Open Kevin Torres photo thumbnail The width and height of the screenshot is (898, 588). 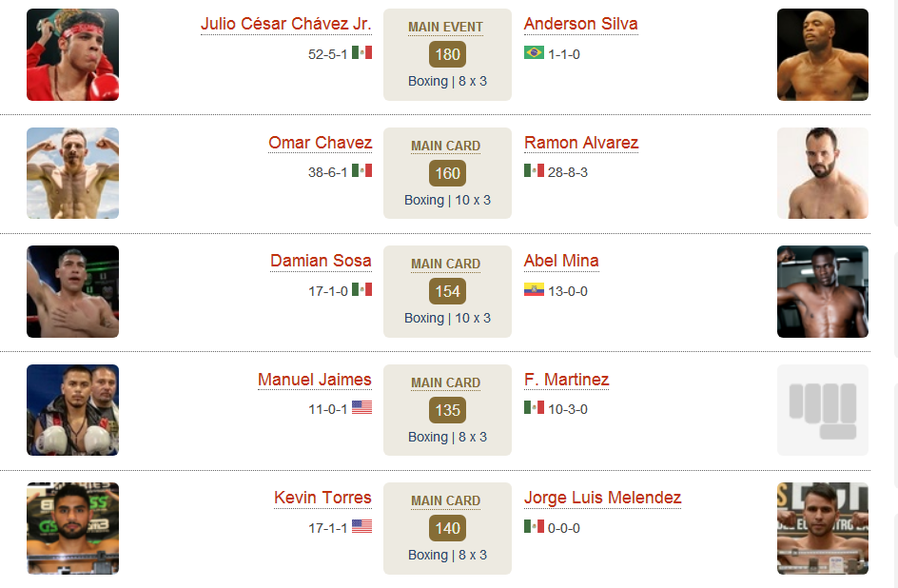(x=72, y=528)
